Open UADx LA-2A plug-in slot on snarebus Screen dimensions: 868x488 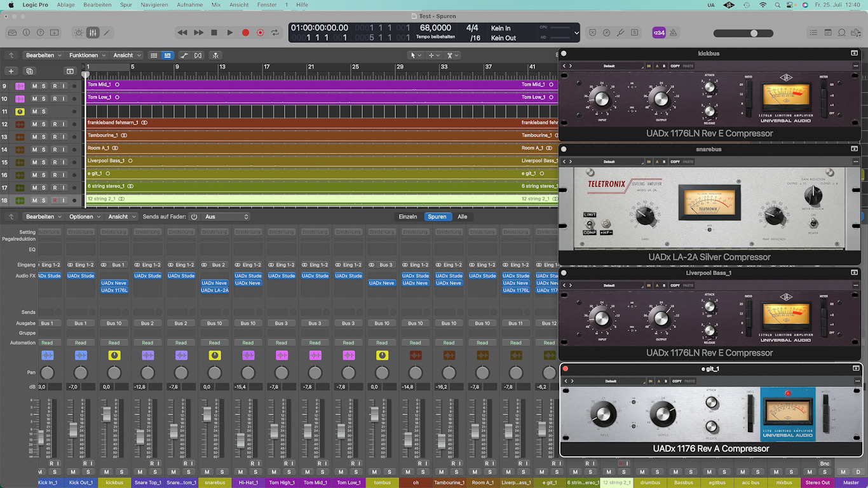tap(215, 290)
